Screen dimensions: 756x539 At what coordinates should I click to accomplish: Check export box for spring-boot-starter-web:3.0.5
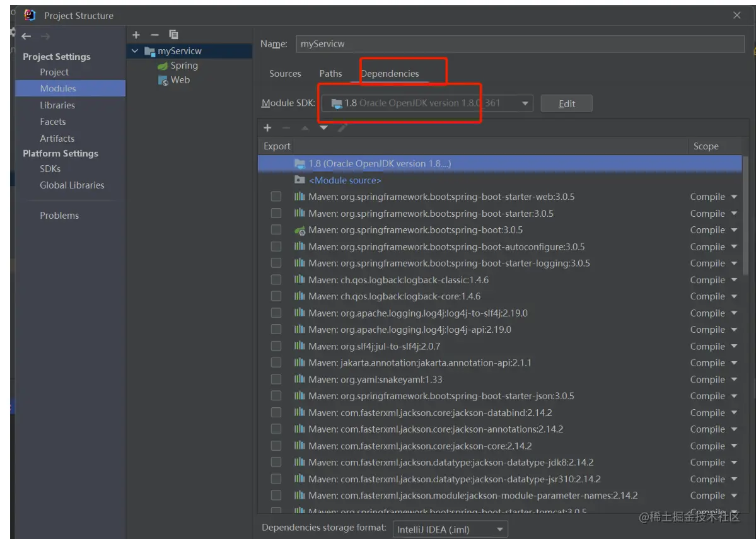click(276, 196)
